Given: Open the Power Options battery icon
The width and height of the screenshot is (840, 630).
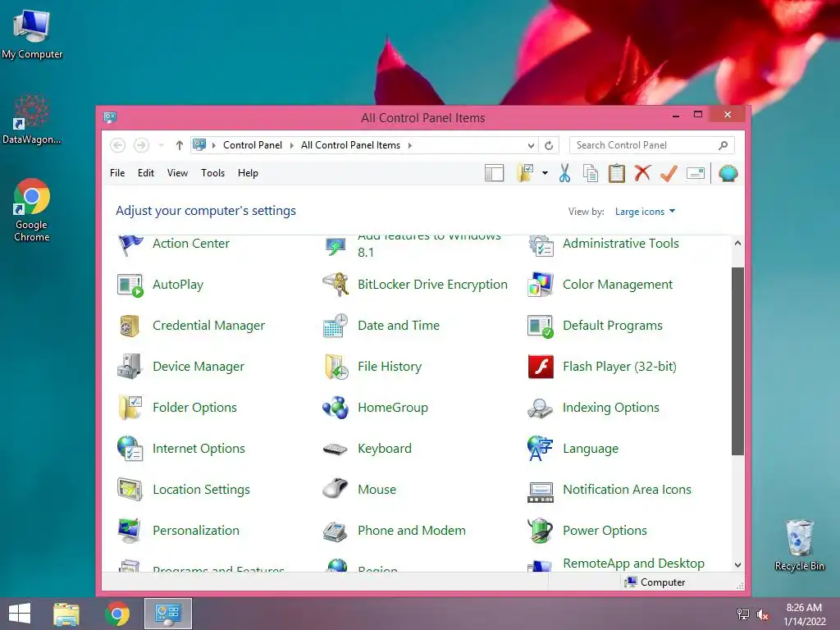Looking at the screenshot, I should (x=540, y=531).
